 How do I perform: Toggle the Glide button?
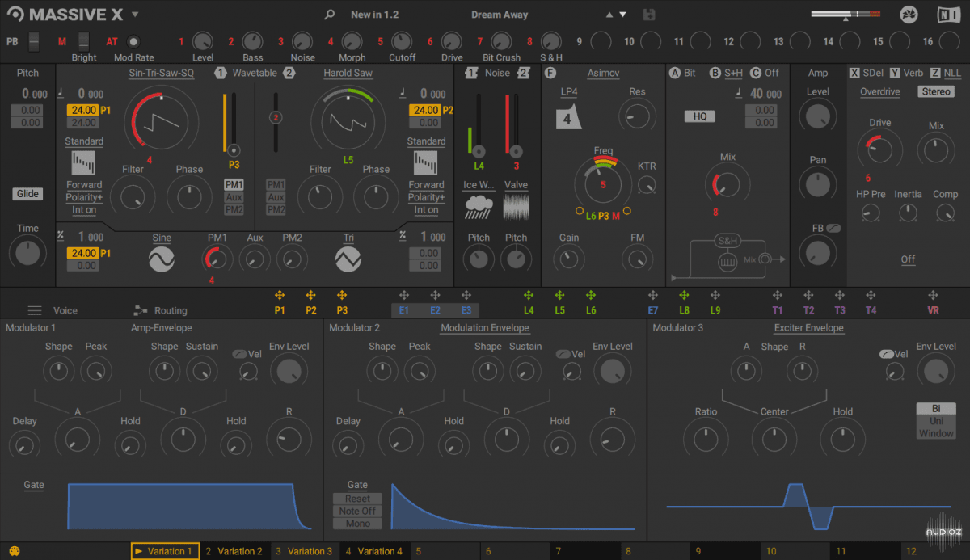click(27, 193)
